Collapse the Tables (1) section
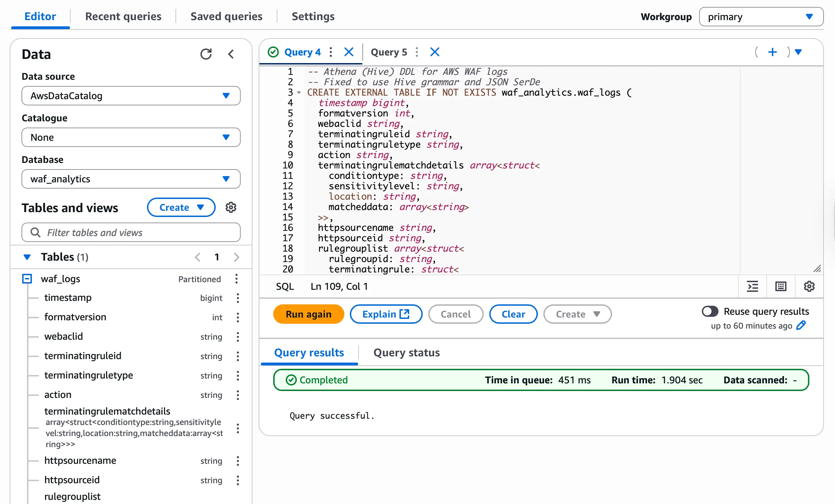The height and width of the screenshot is (504, 835). 27,257
